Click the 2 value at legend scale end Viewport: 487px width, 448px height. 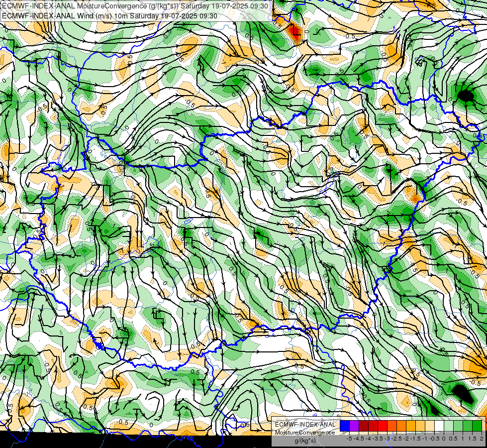(x=482, y=439)
